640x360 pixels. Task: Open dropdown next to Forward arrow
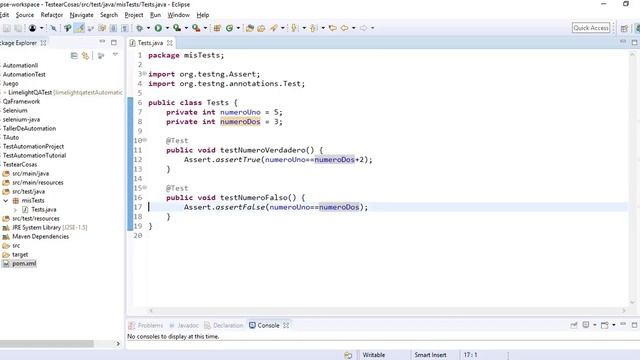click(372, 28)
